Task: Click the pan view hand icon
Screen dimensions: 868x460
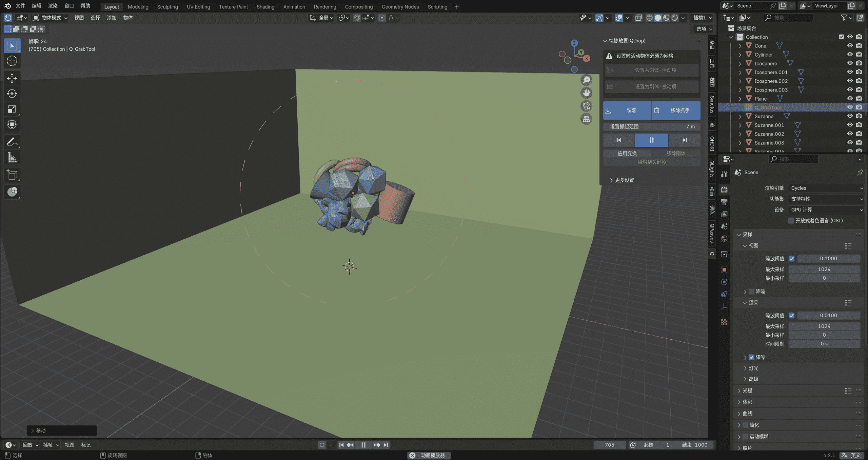Action: click(x=586, y=93)
